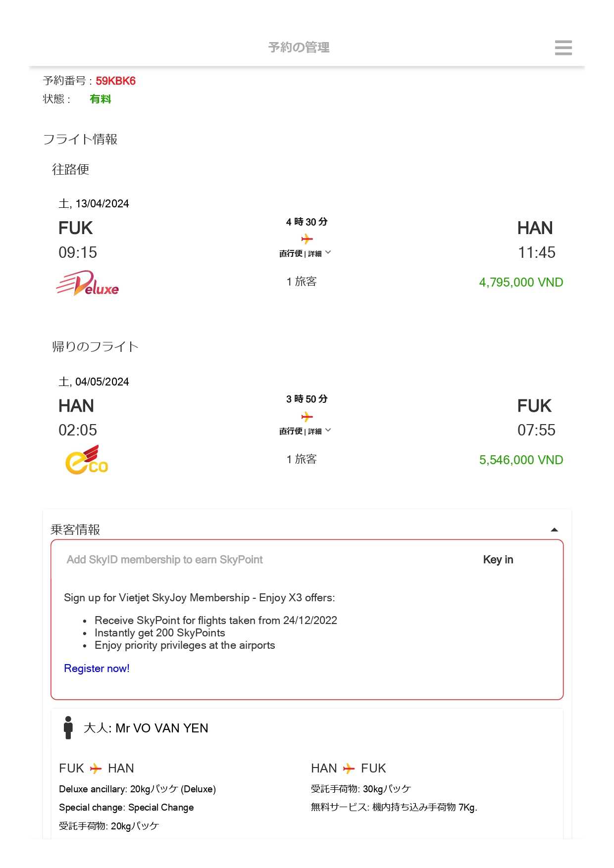
Task: Collapse the 乗客情報 passenger section
Action: [554, 530]
